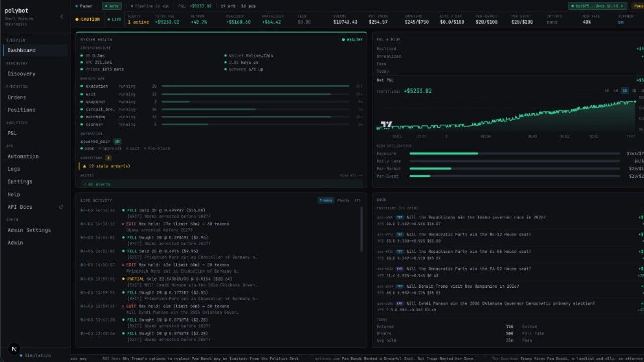Click the Next.js N badge
Image resolution: width=644 pixels, height=362 pixels.
[x=14, y=349]
